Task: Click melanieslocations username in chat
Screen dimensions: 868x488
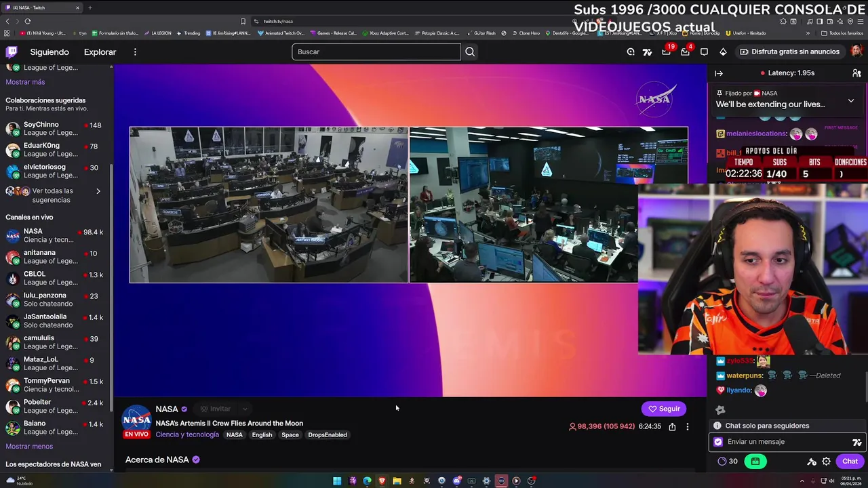Action: click(x=757, y=134)
